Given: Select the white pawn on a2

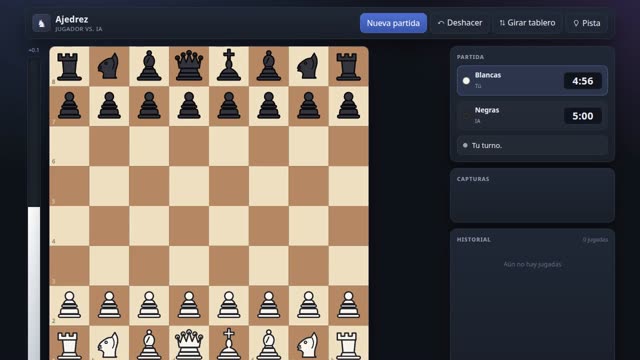Looking at the screenshot, I should (69, 305).
